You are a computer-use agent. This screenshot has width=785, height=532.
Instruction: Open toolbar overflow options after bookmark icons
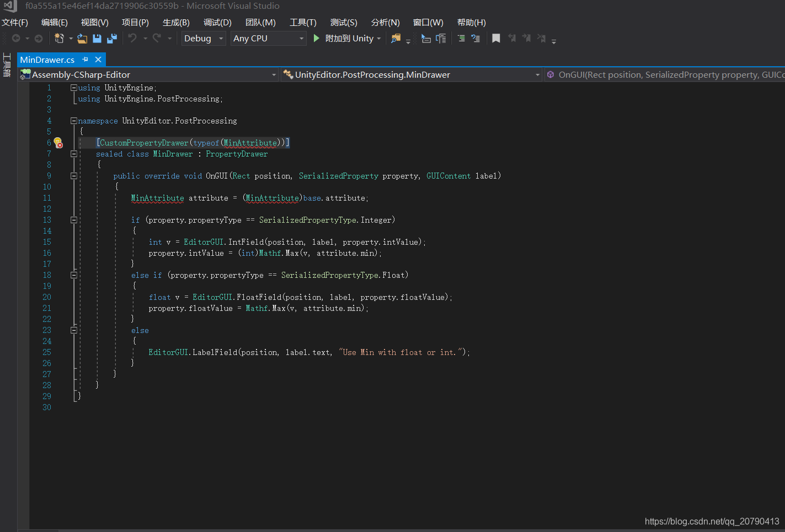(x=554, y=40)
